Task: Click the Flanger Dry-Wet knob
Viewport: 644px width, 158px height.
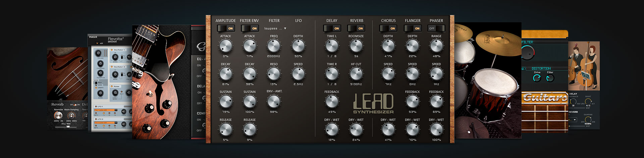Action: [413, 129]
